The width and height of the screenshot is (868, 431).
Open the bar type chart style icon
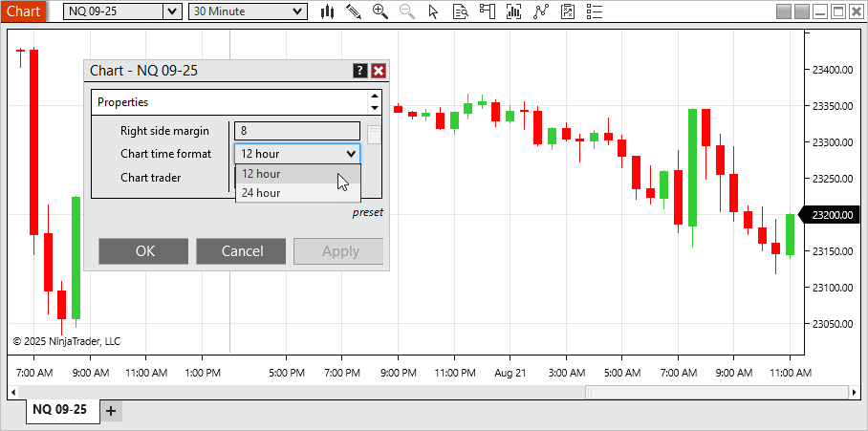327,11
